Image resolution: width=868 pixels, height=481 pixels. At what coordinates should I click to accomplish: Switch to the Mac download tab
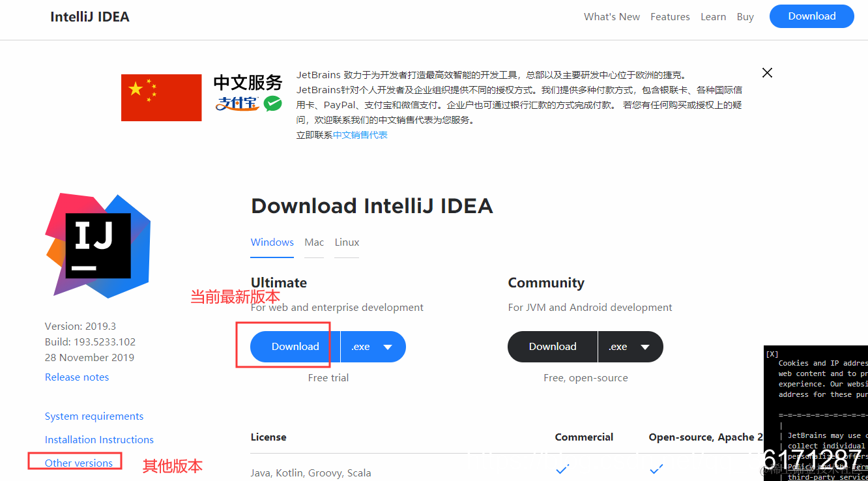[314, 242]
